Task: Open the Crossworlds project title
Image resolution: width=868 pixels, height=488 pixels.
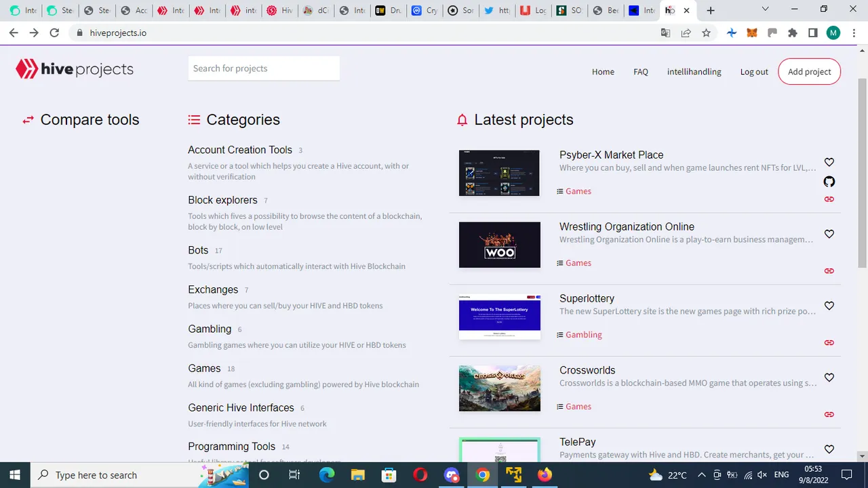Action: (587, 371)
